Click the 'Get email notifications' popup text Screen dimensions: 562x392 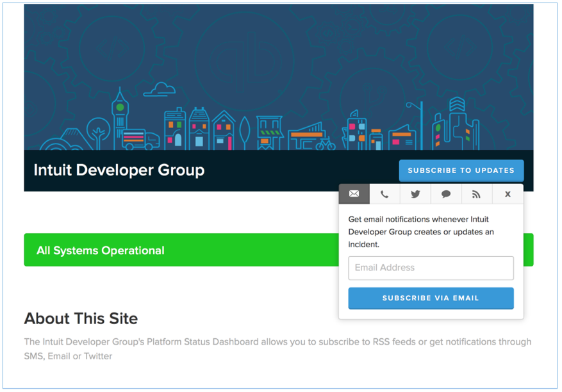(421, 231)
